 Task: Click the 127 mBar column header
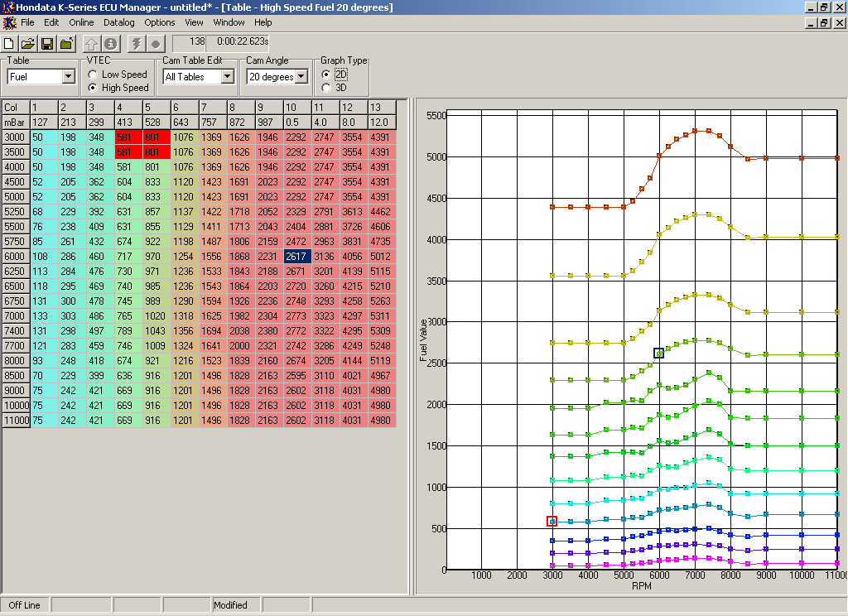pyautogui.click(x=44, y=123)
